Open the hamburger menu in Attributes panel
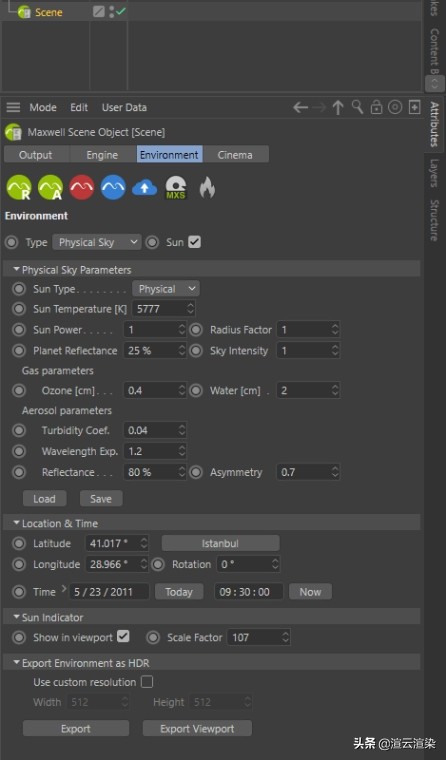 (13, 107)
